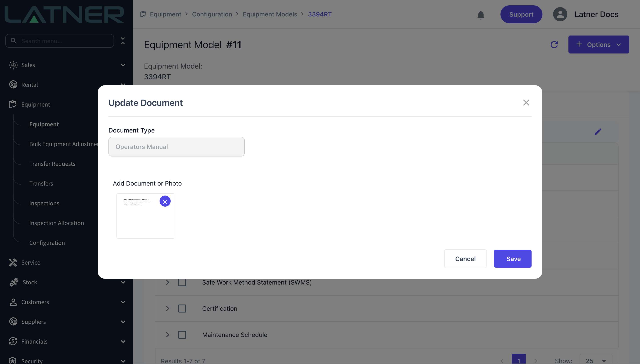Click the Document Type field
Viewport: 640px width, 364px height.
click(x=176, y=147)
